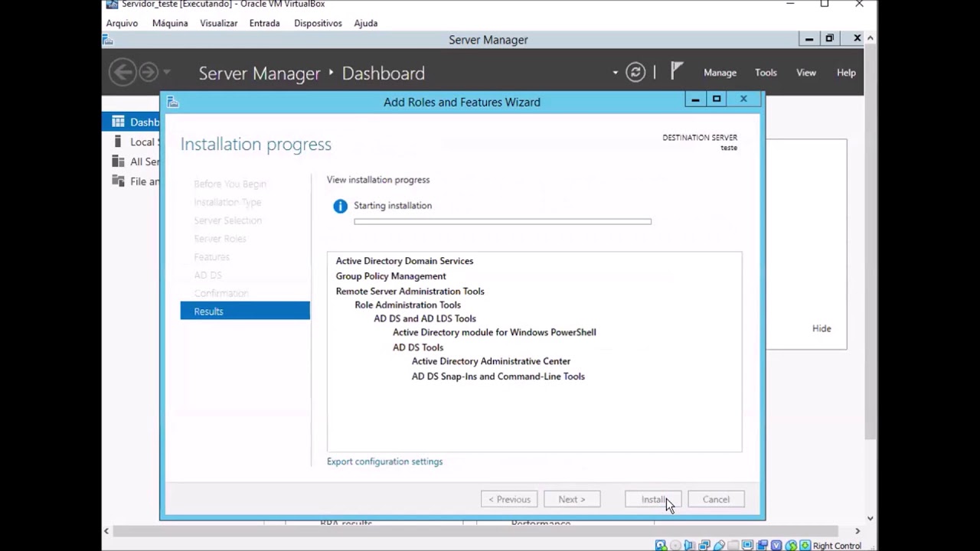Open dropdown arrow left of refresh icon

tap(615, 73)
